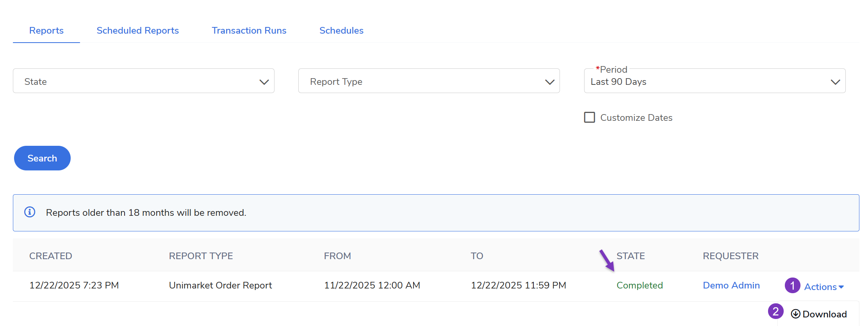868x326 pixels.
Task: Expand the Report Type dropdown
Action: tap(428, 81)
